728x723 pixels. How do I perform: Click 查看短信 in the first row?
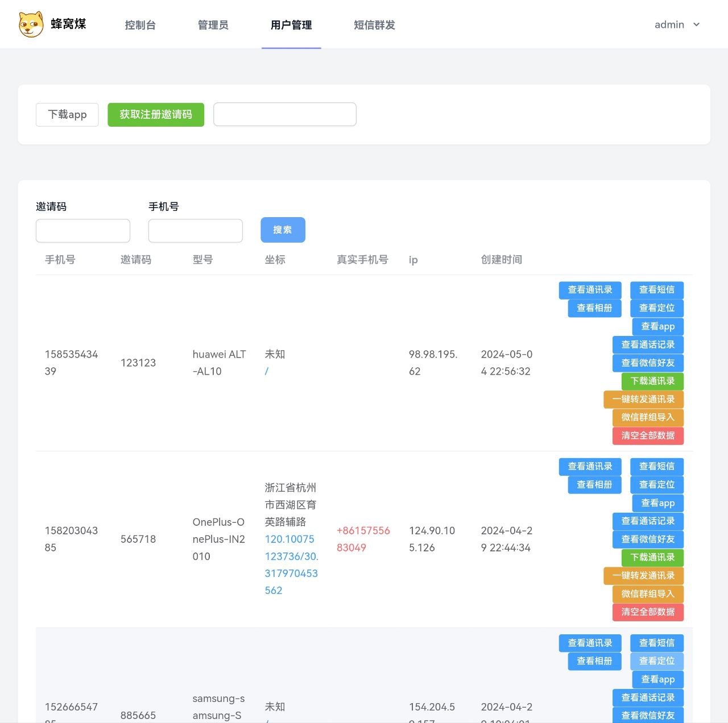click(x=656, y=290)
